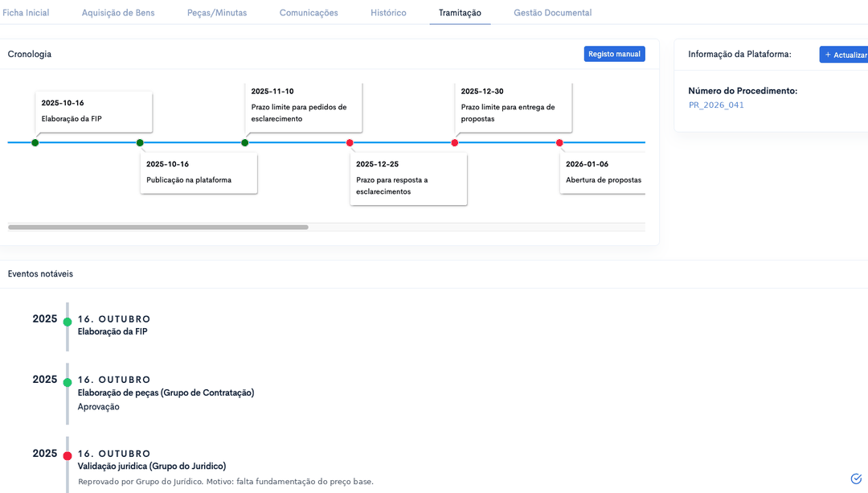
Task: Click the date 2026-01-06 on timeline
Action: pos(587,164)
